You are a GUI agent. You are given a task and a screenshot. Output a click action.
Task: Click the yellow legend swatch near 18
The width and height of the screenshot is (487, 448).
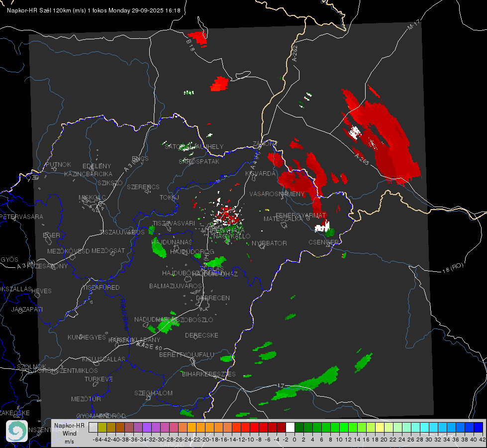pos(380,428)
